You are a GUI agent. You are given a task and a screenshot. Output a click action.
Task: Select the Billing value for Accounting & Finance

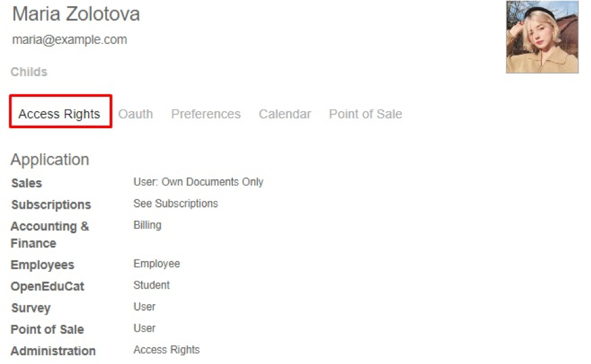[x=147, y=224]
